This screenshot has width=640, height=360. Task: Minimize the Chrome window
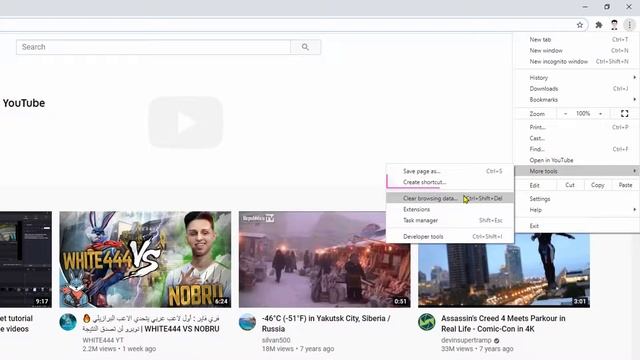tap(585, 7)
